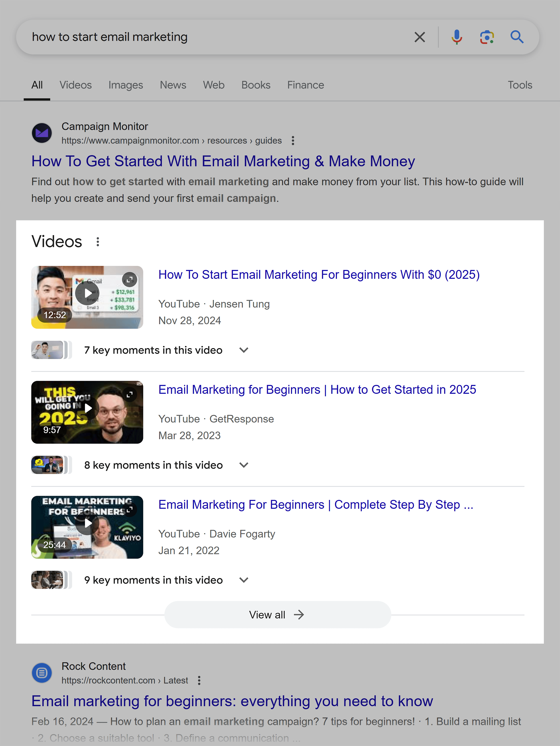Open How To Start Email Marketing For Beginners video link
The height and width of the screenshot is (746, 560).
[319, 275]
